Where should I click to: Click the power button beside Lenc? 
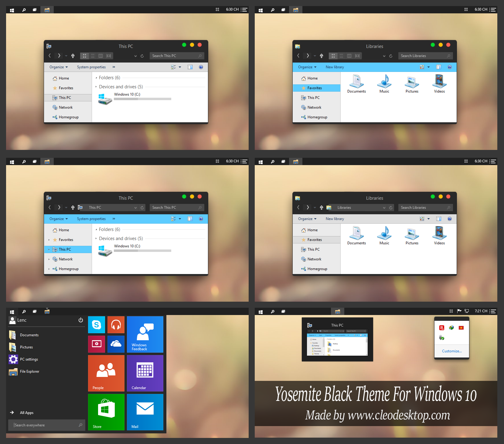(x=81, y=320)
